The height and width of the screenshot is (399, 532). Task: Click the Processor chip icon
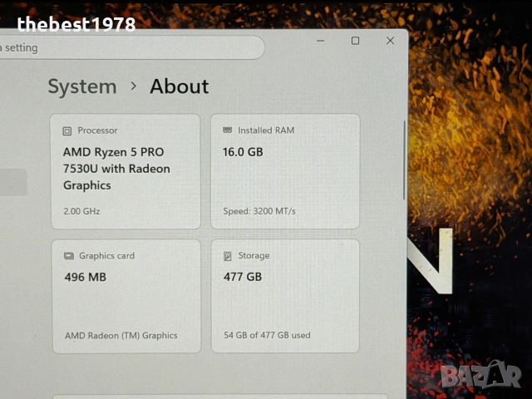coord(67,131)
